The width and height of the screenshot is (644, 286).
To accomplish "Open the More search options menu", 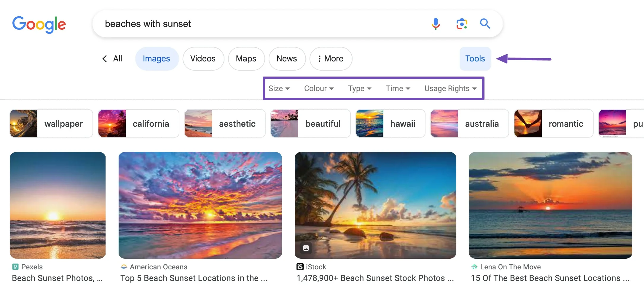I will point(331,59).
